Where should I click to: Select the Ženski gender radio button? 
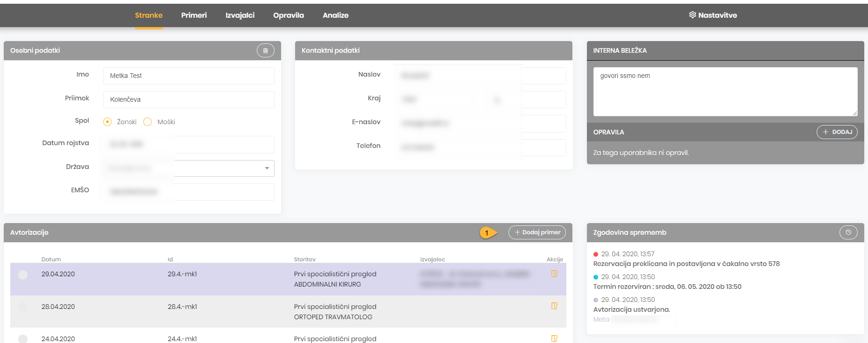point(107,122)
